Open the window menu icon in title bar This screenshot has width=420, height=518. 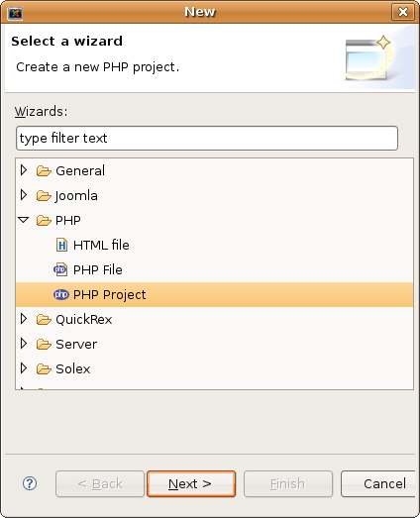pos(15,13)
